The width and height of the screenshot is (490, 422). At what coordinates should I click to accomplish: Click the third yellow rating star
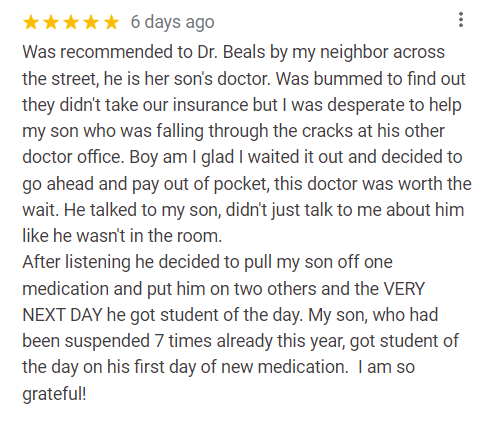click(x=71, y=22)
